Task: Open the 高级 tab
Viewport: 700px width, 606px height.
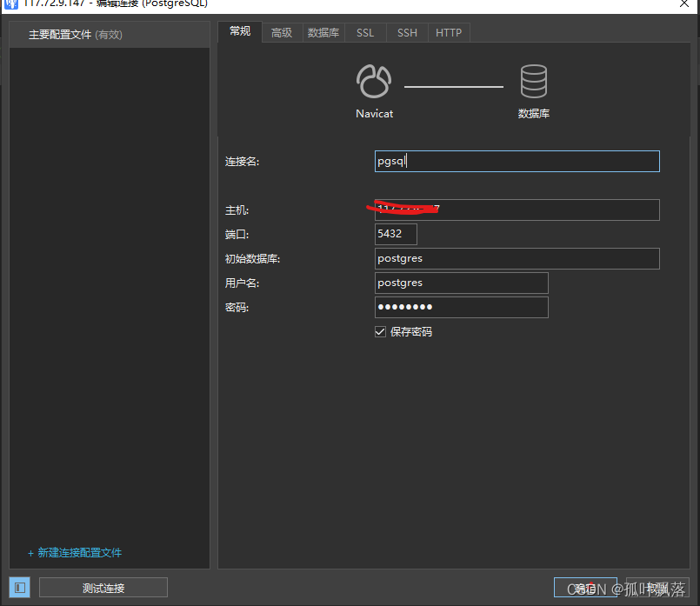Action: (282, 32)
